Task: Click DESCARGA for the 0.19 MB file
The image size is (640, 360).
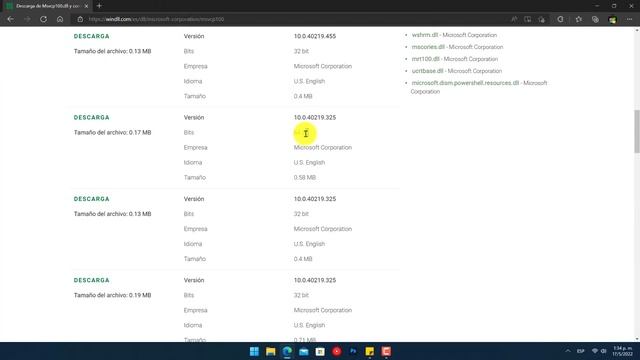Action: (91, 280)
